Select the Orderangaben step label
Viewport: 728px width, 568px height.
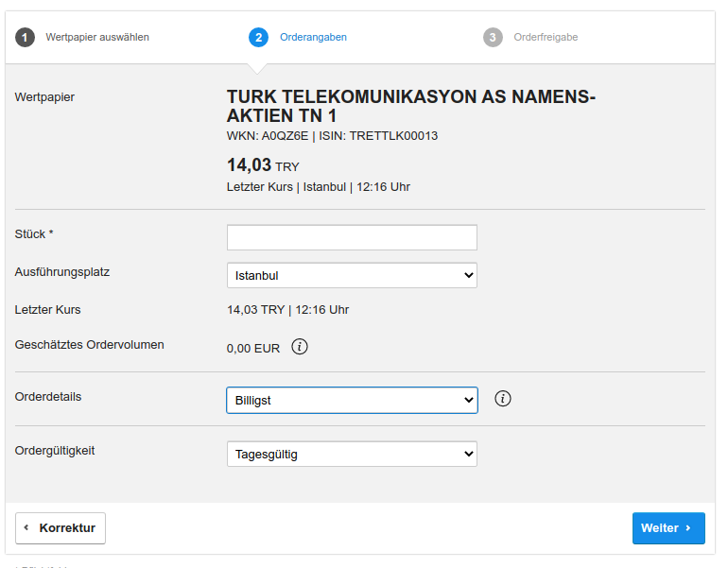(x=313, y=38)
